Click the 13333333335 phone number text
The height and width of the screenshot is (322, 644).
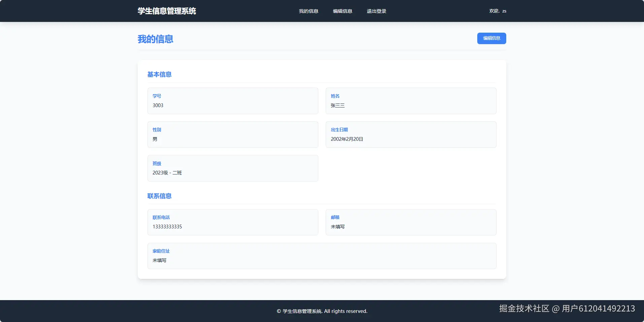167,226
